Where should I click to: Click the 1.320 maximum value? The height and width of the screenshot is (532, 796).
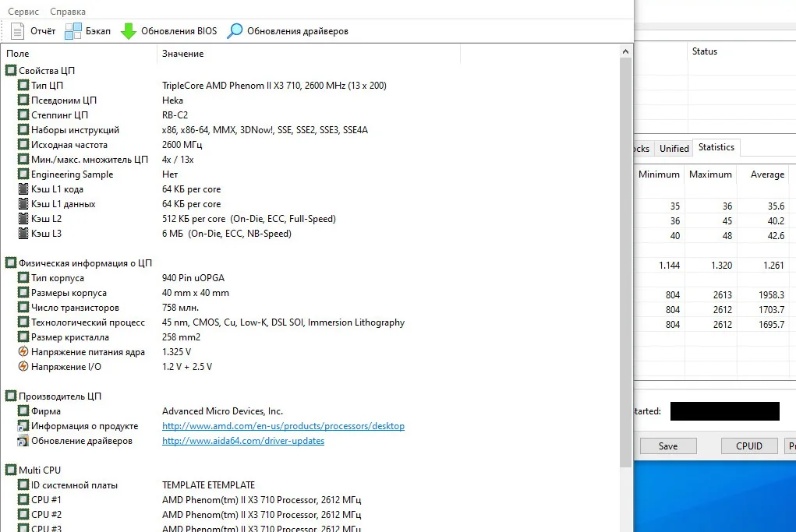pos(721,266)
